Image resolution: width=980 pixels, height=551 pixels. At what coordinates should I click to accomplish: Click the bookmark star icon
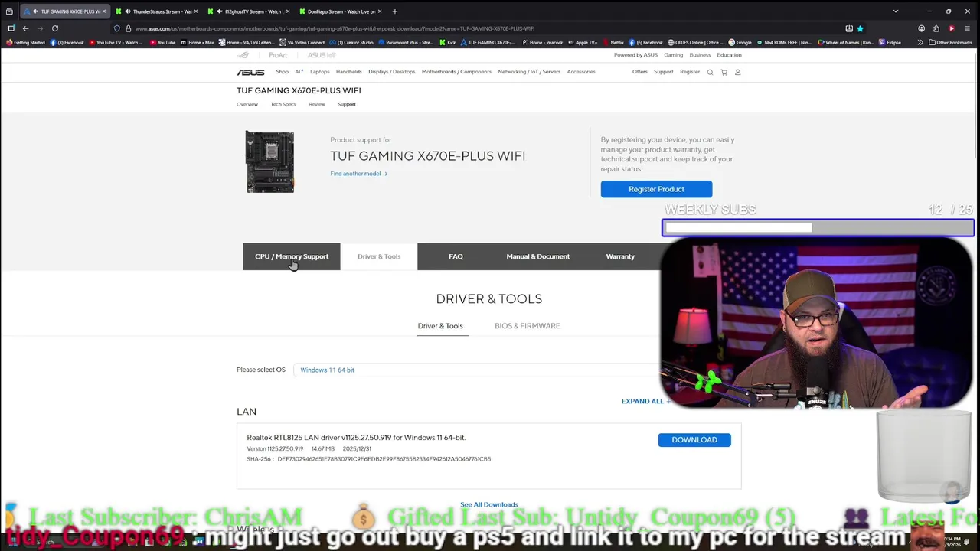pyautogui.click(x=860, y=28)
